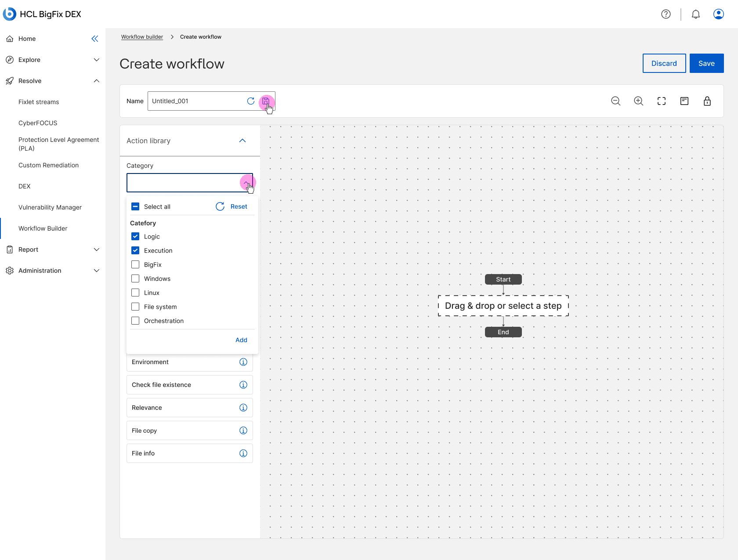Fit canvas to screen icon
738x560 pixels.
point(662,101)
